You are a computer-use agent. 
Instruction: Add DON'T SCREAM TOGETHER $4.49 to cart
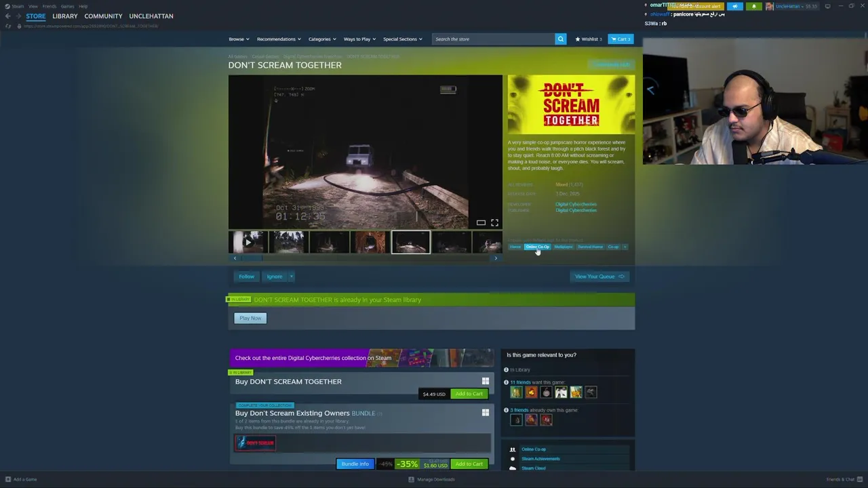click(469, 394)
